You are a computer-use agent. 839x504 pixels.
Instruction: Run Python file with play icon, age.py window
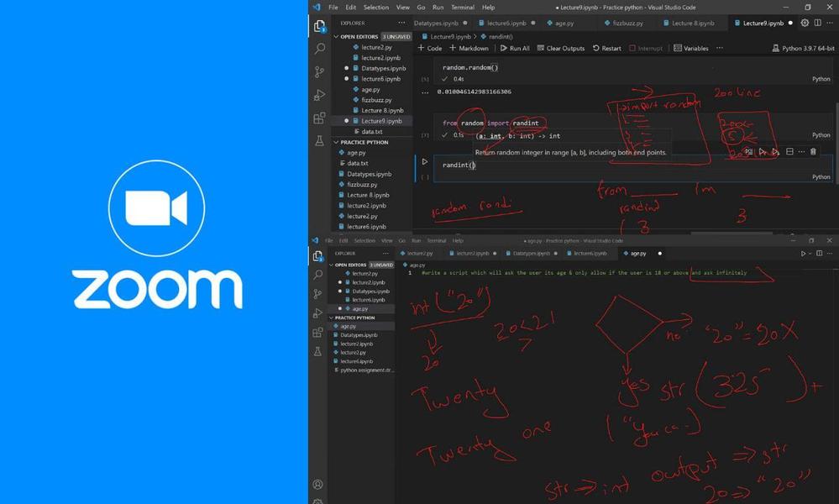click(x=803, y=254)
